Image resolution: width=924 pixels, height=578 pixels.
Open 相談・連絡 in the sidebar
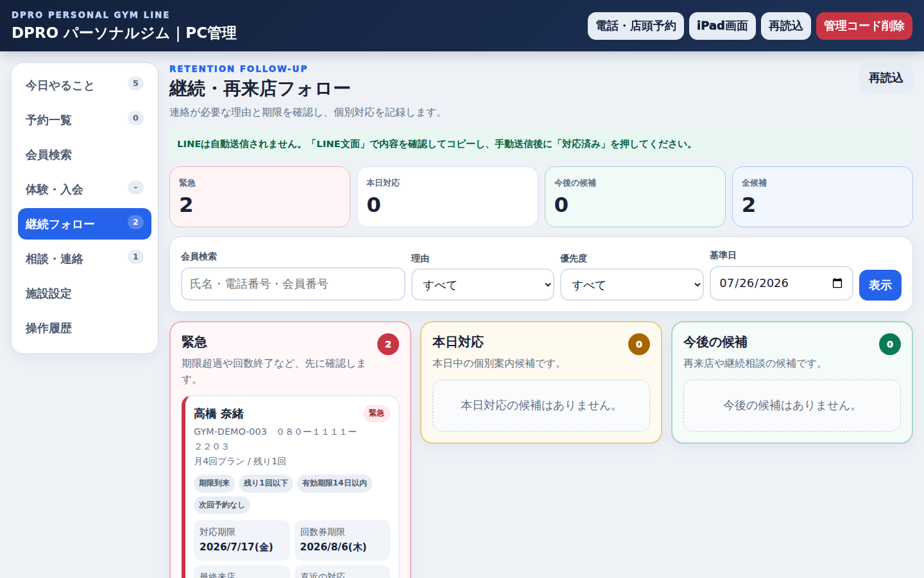85,258
